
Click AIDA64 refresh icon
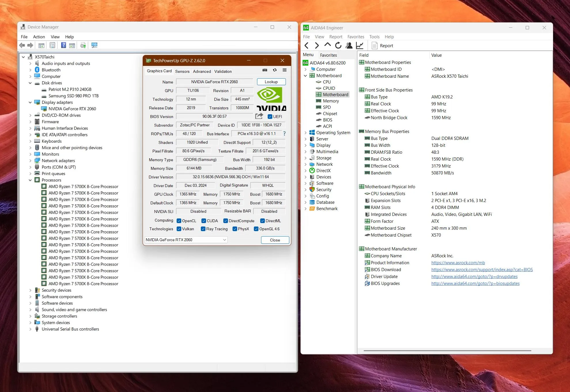[338, 45]
